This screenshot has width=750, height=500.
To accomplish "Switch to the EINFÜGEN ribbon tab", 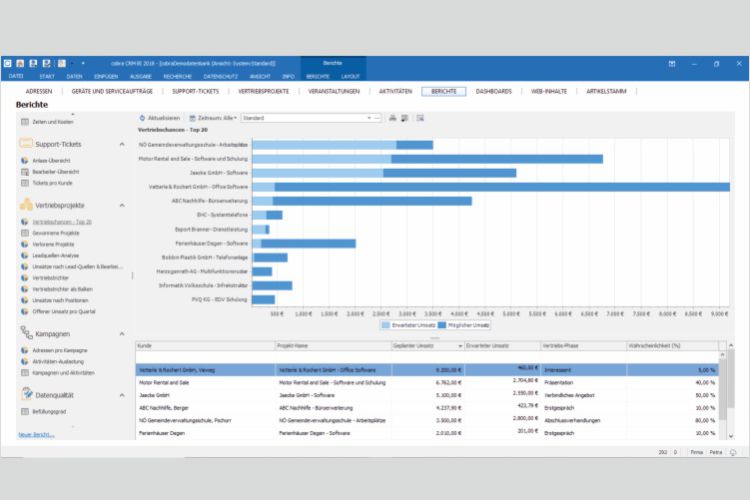I will coord(106,77).
